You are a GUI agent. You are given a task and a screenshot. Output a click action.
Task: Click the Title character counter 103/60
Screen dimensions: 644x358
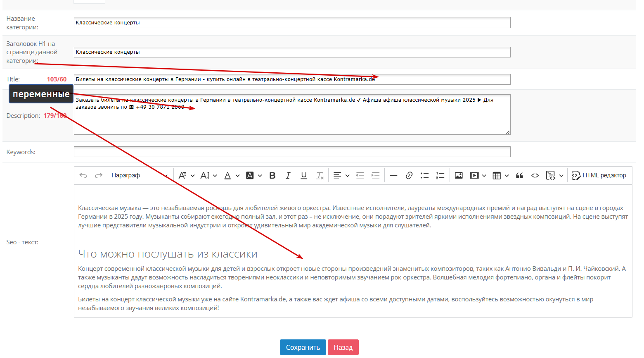57,79
